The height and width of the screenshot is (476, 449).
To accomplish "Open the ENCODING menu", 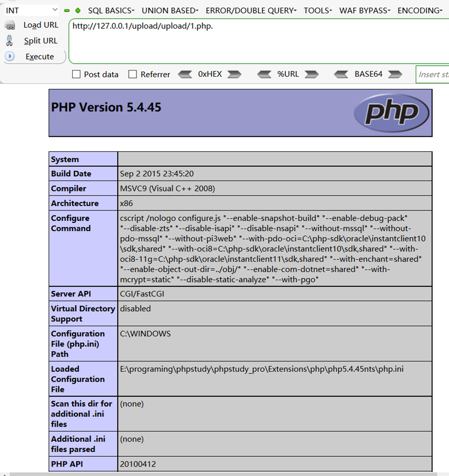I will click(x=420, y=10).
